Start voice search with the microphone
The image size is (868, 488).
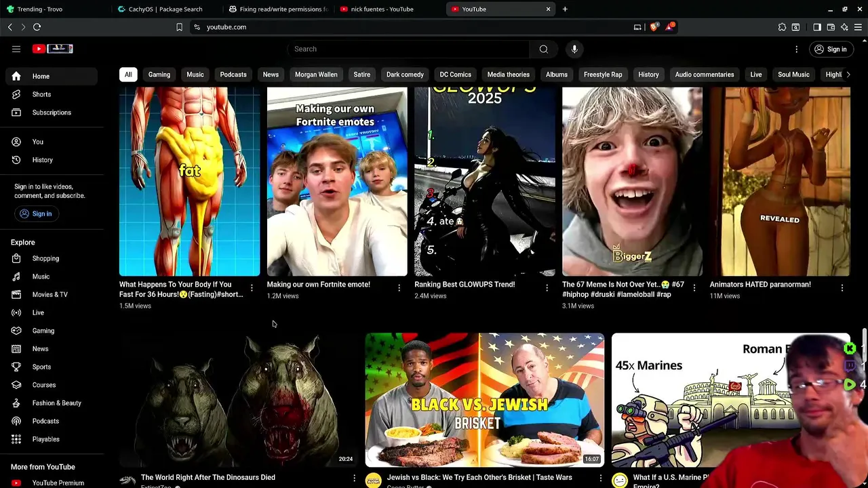[574, 49]
